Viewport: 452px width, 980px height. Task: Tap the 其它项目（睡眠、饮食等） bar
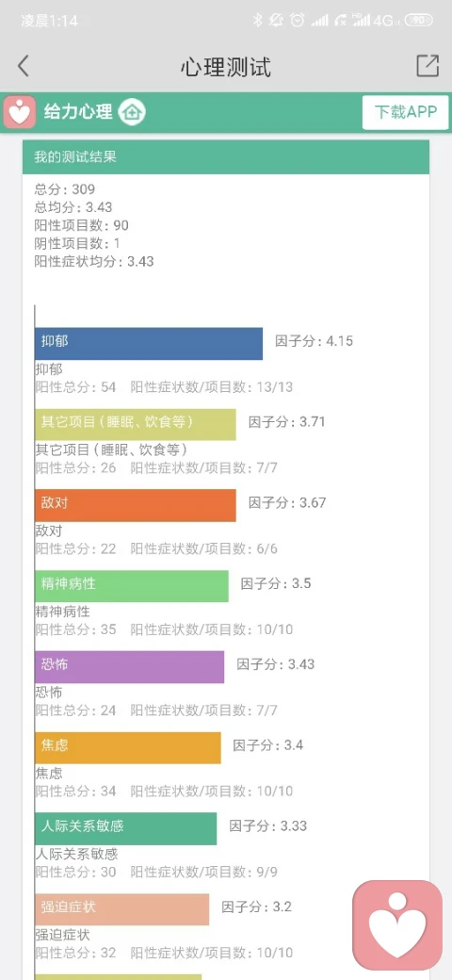(x=136, y=424)
